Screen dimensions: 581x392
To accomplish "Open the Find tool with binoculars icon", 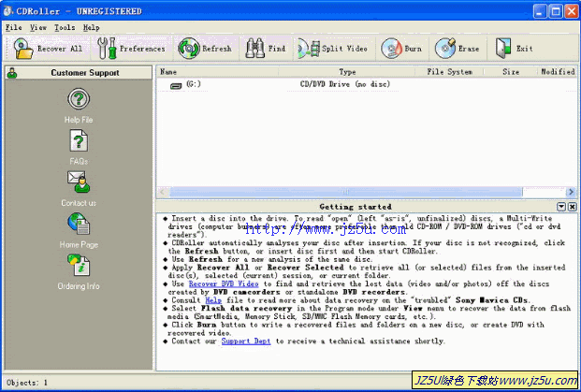I will (266, 49).
